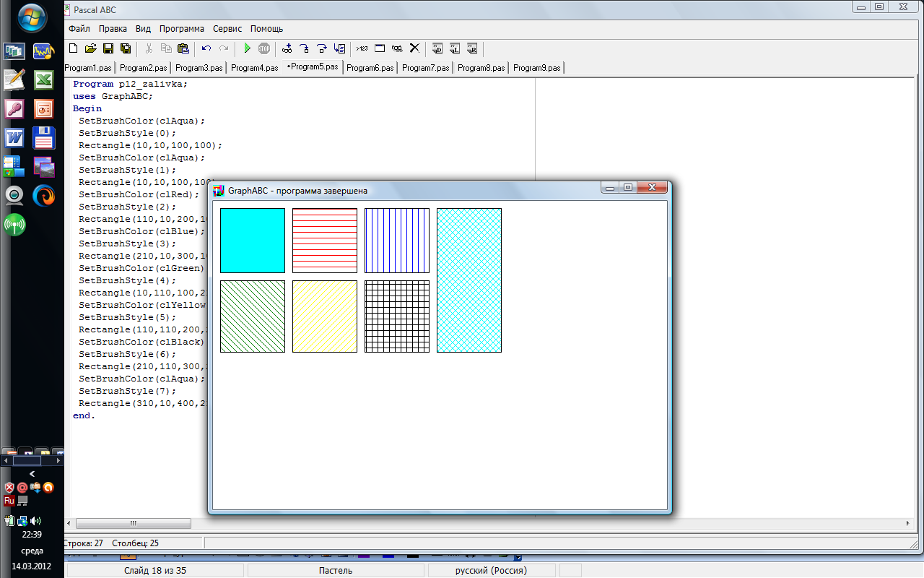The width and height of the screenshot is (924, 578).
Task: Click the Windows Start orb
Action: coord(32,18)
